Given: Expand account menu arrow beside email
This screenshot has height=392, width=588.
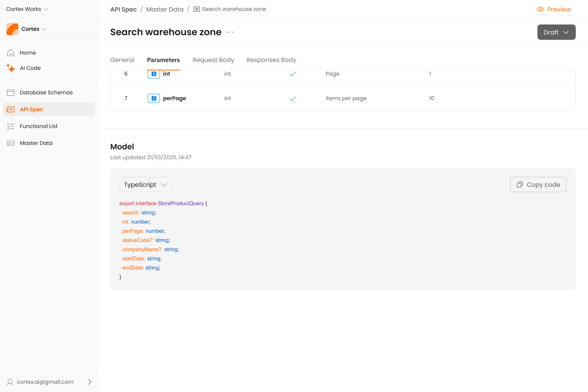Looking at the screenshot, I should 90,382.
